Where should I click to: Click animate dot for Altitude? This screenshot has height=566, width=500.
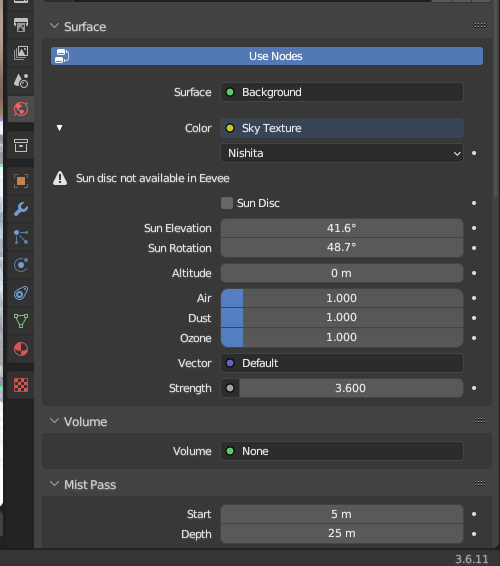[474, 273]
